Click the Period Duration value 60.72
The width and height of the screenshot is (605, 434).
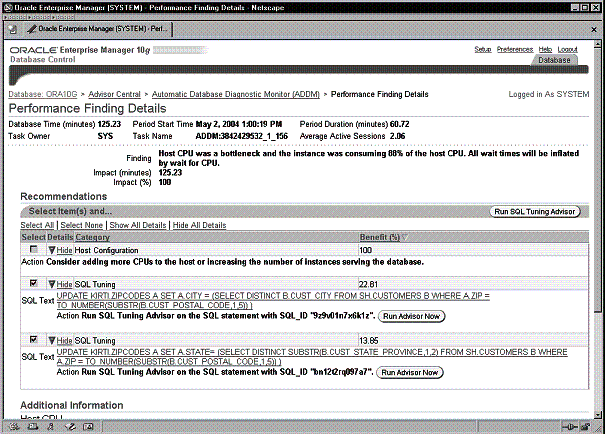click(399, 124)
